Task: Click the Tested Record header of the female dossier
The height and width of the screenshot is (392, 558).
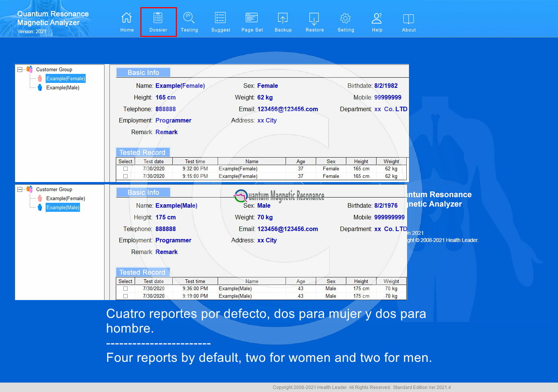Action: pos(143,152)
